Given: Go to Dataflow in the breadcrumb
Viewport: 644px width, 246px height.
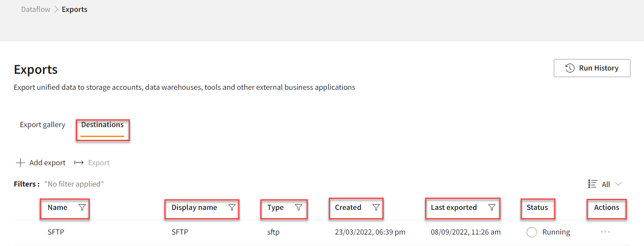Looking at the screenshot, I should (x=36, y=9).
